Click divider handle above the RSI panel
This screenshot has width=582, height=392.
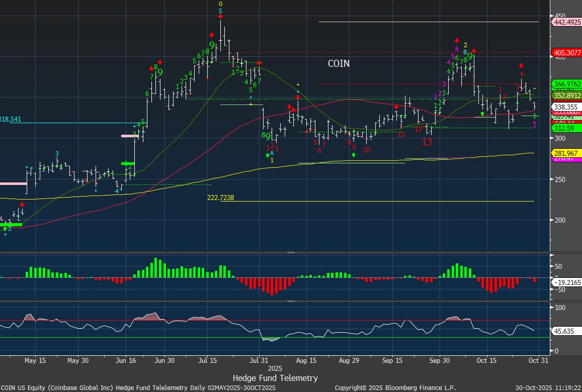(291, 301)
